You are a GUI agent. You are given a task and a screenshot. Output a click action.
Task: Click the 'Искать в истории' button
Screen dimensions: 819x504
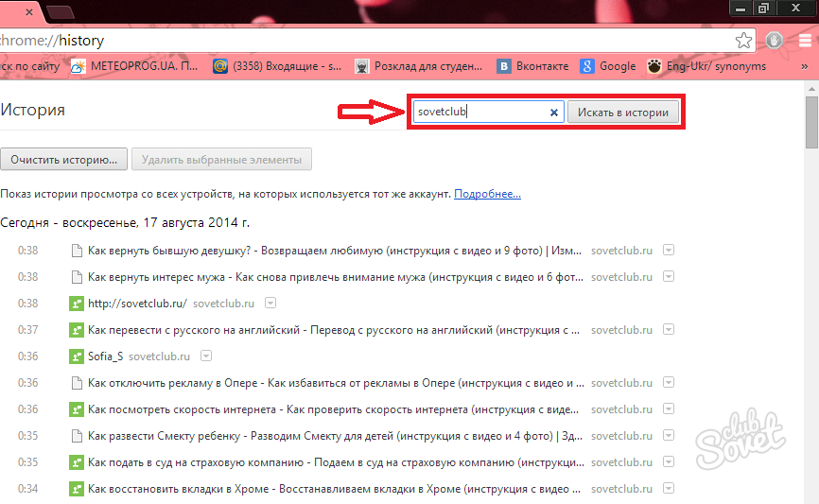tap(622, 113)
